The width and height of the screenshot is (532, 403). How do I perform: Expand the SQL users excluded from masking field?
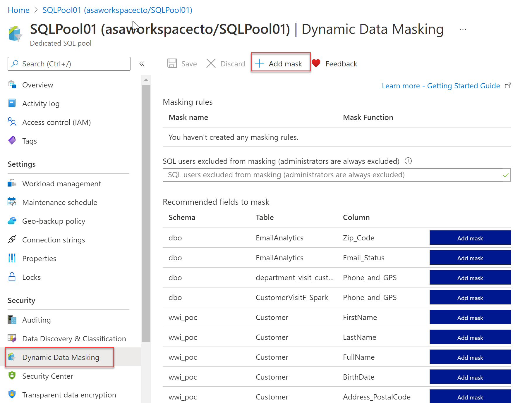tap(337, 175)
